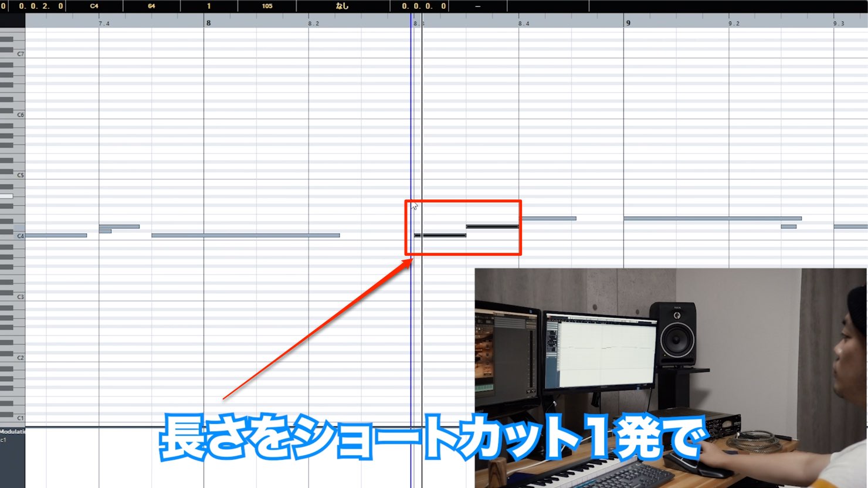Select the short note just after 9.2

[x=789, y=226]
